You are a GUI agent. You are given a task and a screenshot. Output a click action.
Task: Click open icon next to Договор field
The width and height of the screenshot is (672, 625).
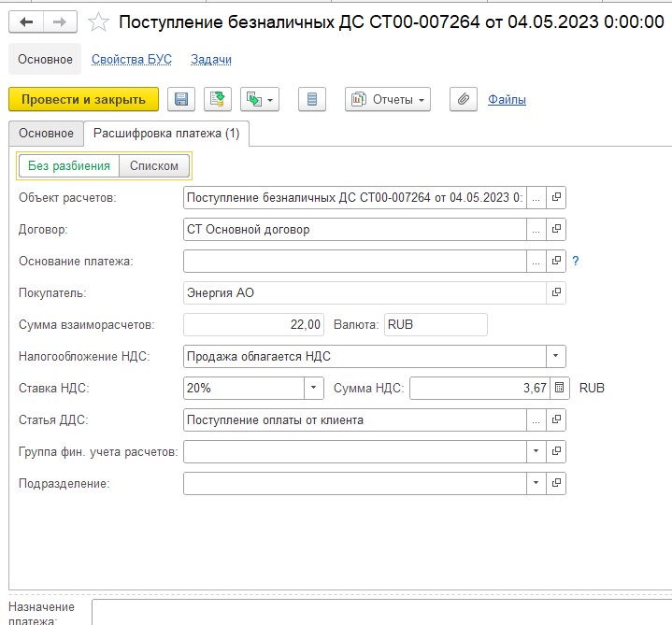tap(556, 229)
